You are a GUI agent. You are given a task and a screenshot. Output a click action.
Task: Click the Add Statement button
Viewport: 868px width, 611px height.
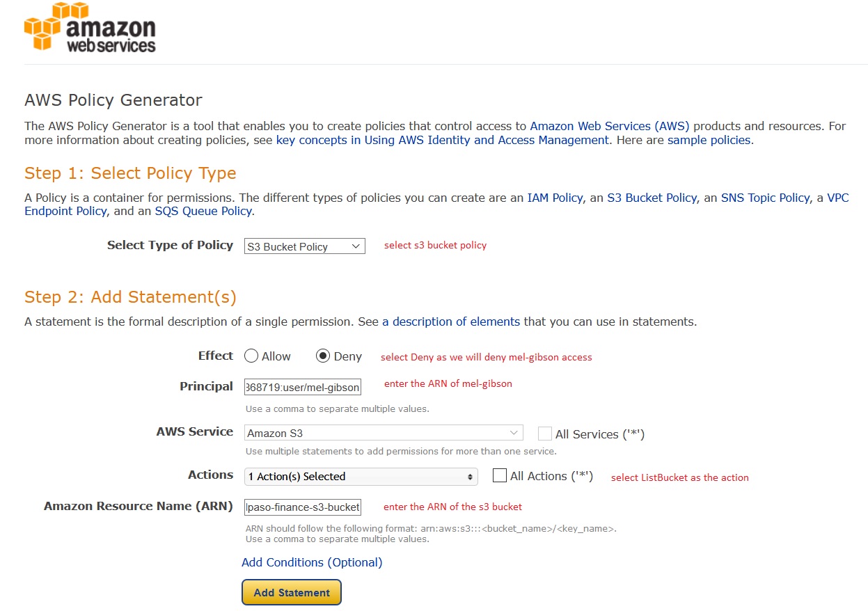292,592
